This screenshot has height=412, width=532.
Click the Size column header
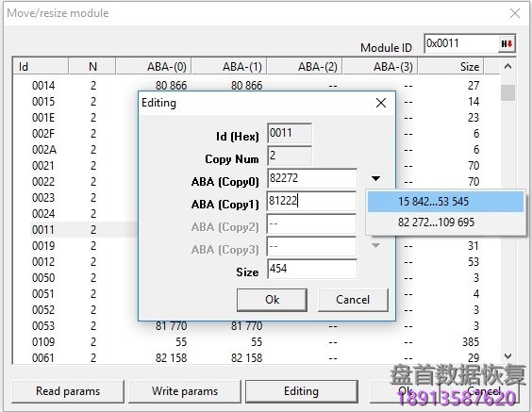[x=451, y=66]
